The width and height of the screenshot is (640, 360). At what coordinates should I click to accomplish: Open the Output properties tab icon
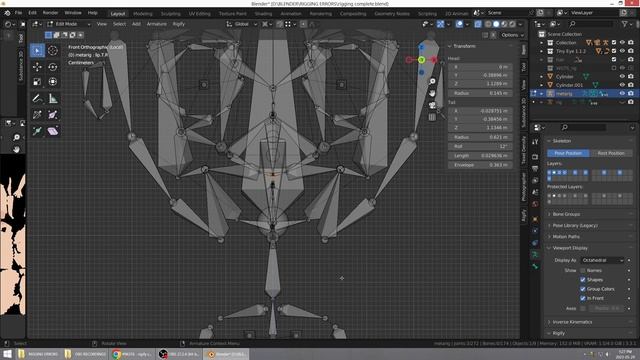point(535,169)
